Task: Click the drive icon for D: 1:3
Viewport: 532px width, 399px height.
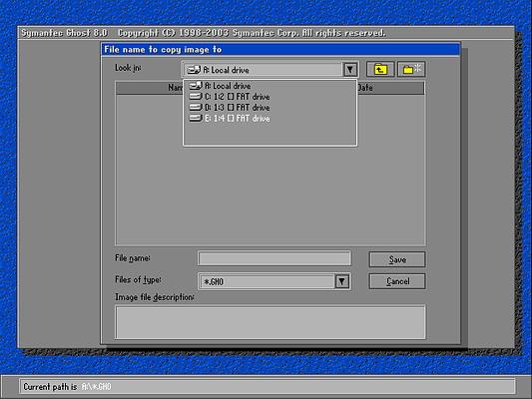Action: [x=196, y=107]
